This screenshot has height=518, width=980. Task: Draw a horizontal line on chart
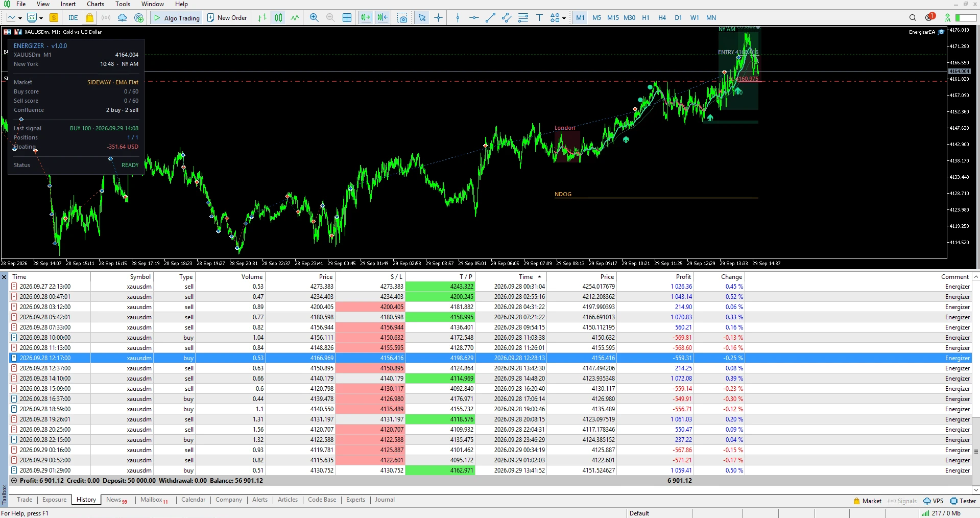point(474,18)
